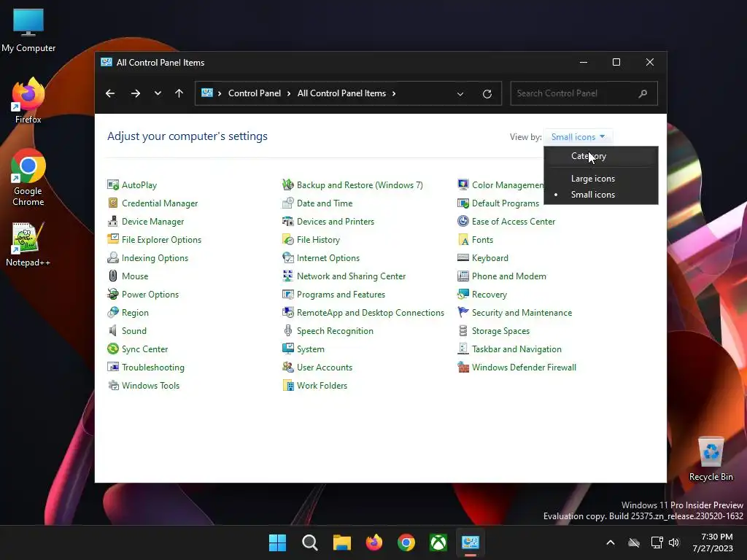The height and width of the screenshot is (560, 747).
Task: Click the Search Control Panel field
Action: [x=584, y=93]
